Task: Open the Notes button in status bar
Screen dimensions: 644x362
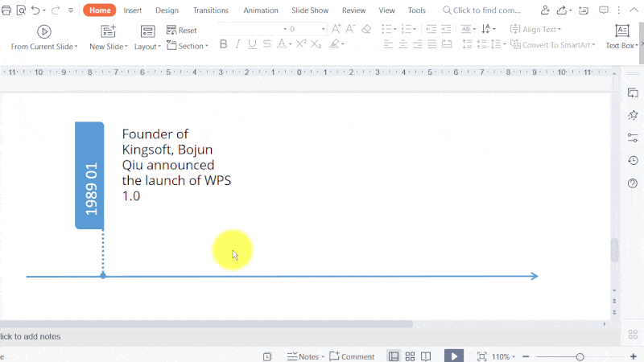Action: pyautogui.click(x=305, y=356)
